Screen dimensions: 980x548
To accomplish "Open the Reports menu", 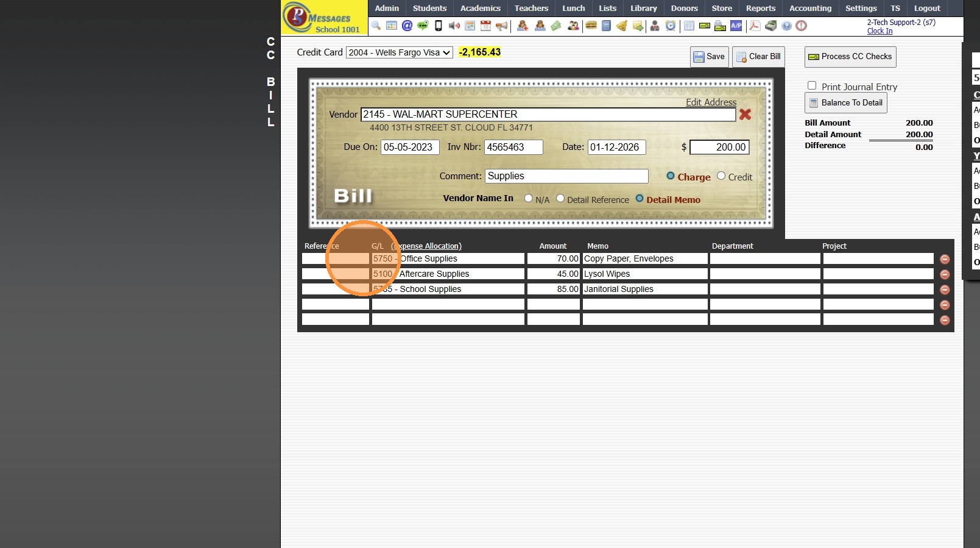I will [x=761, y=8].
